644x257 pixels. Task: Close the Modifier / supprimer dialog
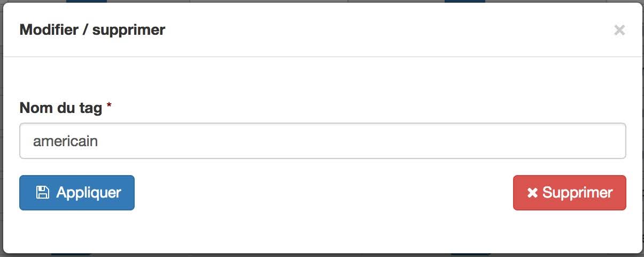(x=619, y=30)
